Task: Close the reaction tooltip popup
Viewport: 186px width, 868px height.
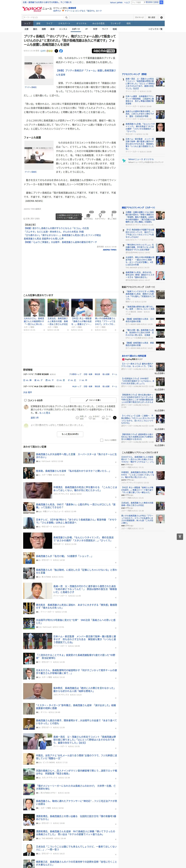Action: tap(81, 215)
